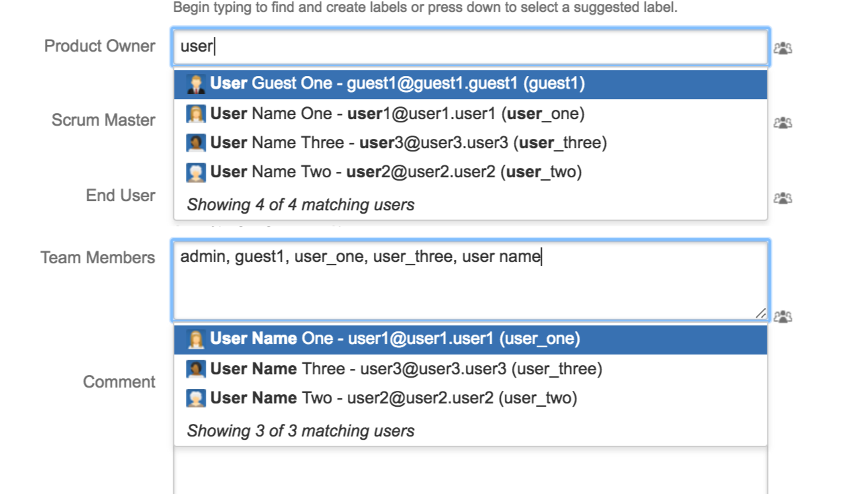Select User Guest One suggestion for Product Owner
Screen dimensions: 868x494
tap(397, 84)
